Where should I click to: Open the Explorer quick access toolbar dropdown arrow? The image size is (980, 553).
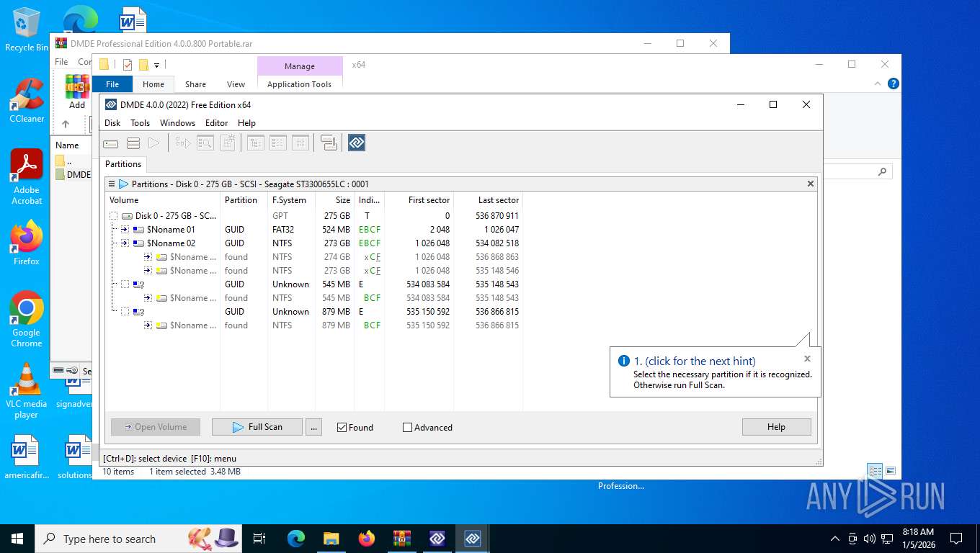tap(156, 65)
